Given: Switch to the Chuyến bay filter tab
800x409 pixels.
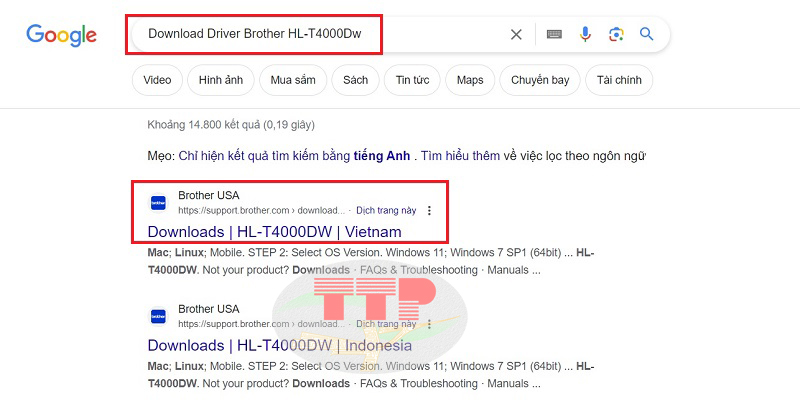Looking at the screenshot, I should tap(540, 80).
